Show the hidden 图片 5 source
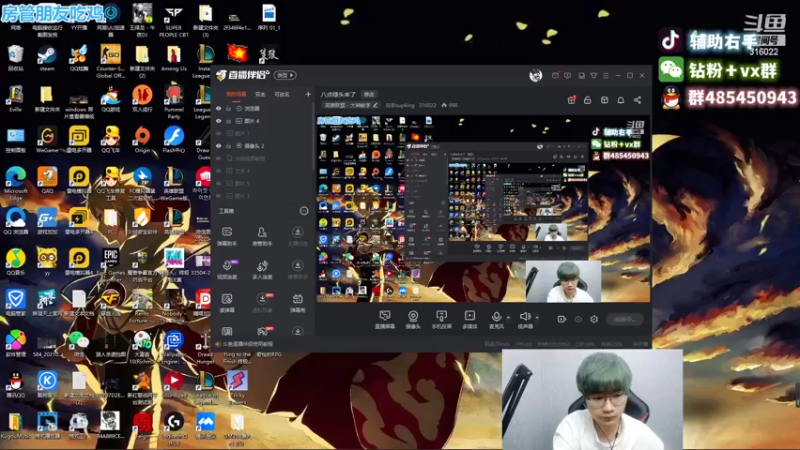Viewport: 800px width, 450px height. (x=219, y=183)
